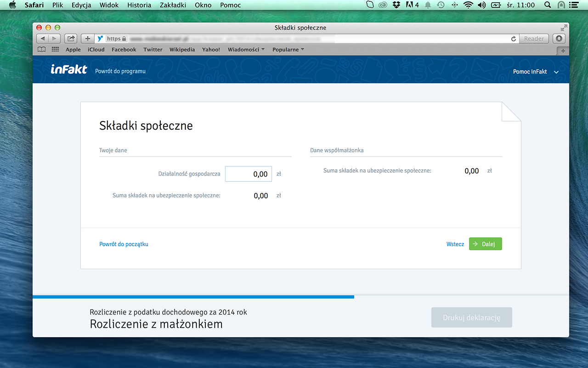Open Spotlight search magnifier

(548, 5)
